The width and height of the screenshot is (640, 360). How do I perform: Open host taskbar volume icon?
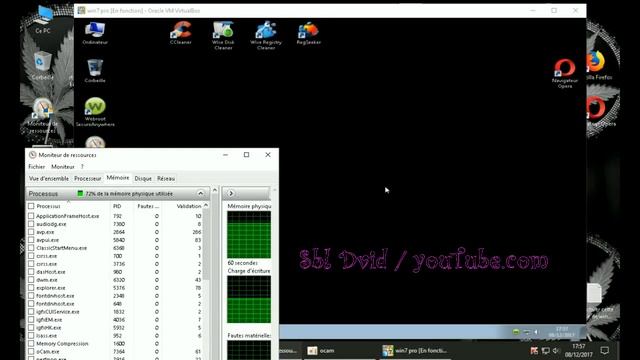pos(556,351)
